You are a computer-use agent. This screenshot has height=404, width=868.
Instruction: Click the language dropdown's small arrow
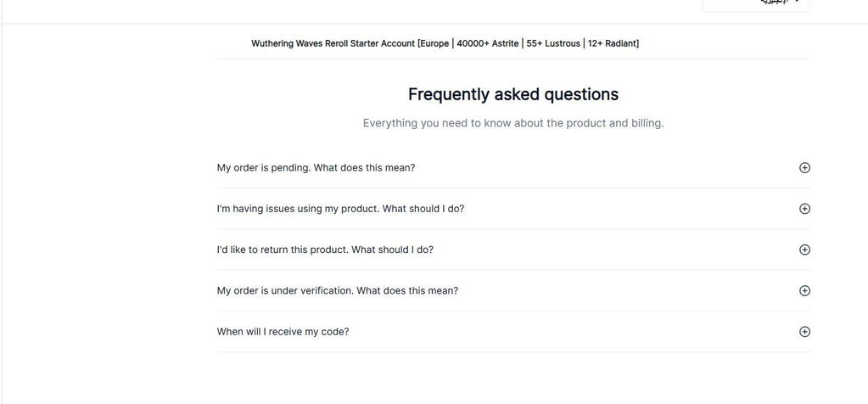[796, 2]
